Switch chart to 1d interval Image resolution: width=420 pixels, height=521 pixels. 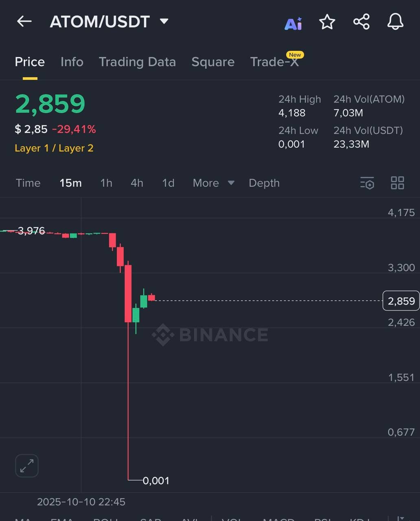(x=168, y=183)
